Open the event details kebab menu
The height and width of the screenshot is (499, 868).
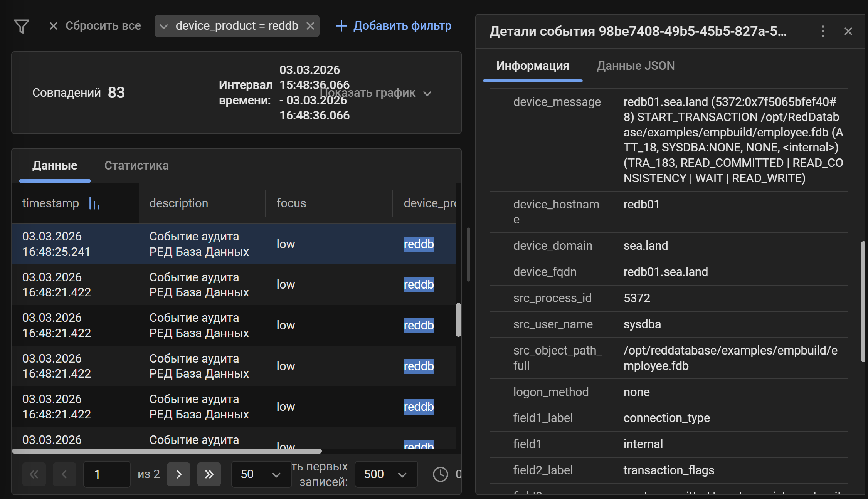click(x=823, y=32)
